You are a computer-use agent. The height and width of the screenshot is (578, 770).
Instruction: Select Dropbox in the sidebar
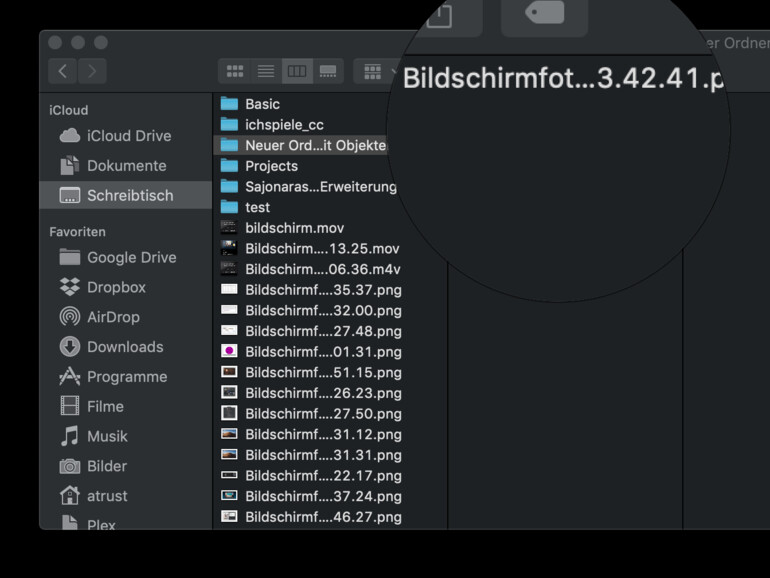(x=116, y=287)
